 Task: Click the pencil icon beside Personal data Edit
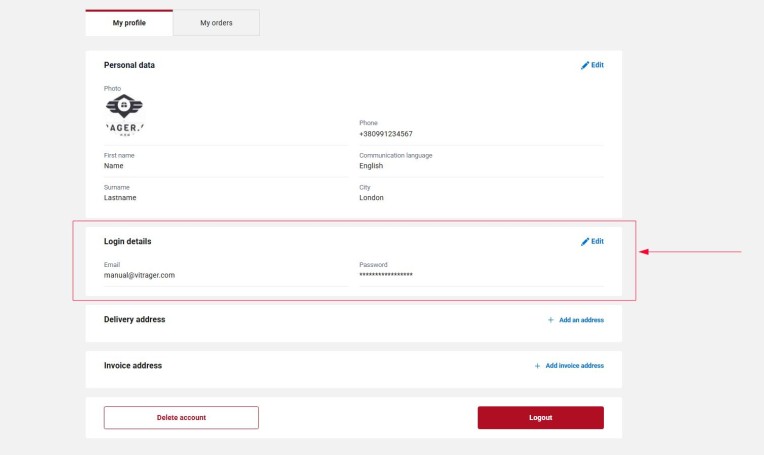(585, 65)
